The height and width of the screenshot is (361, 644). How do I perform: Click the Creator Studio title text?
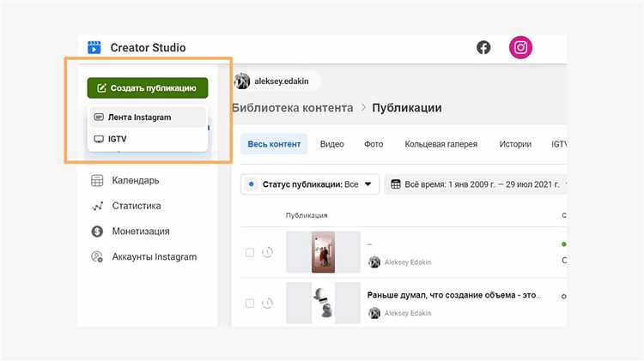point(148,47)
